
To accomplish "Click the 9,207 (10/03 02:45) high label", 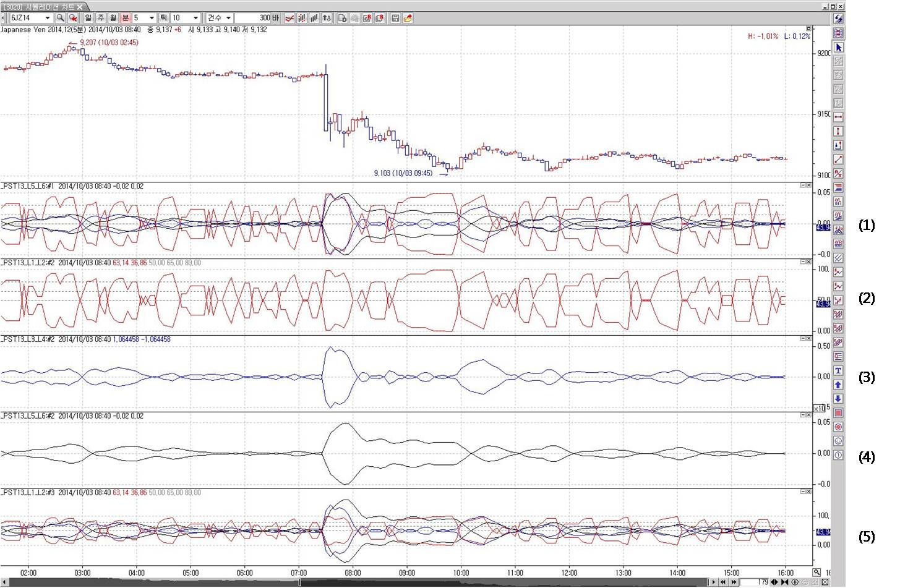I will (x=109, y=43).
